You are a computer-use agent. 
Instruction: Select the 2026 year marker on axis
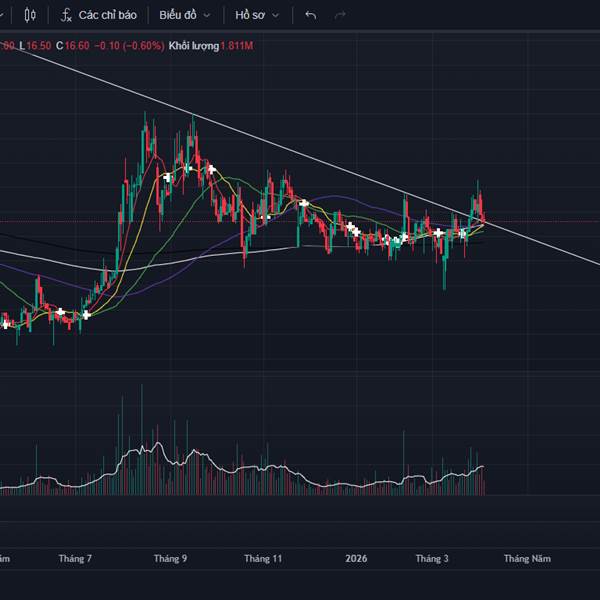(355, 558)
